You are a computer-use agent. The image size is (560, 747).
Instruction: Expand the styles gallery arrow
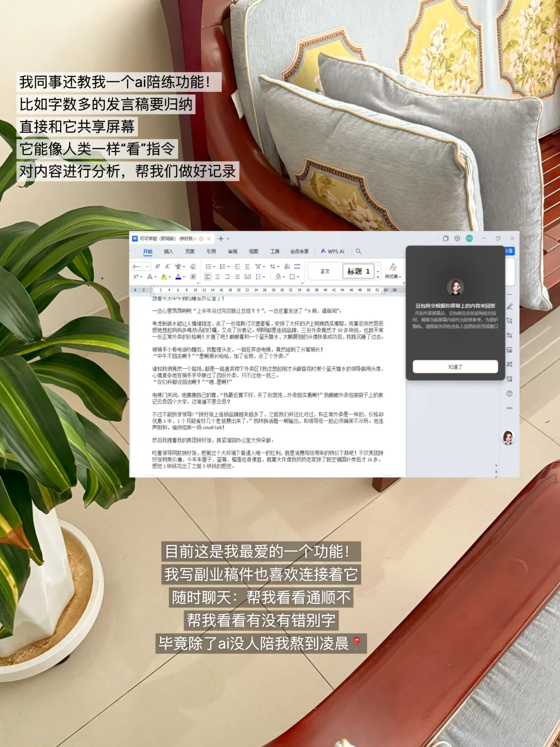[378, 277]
